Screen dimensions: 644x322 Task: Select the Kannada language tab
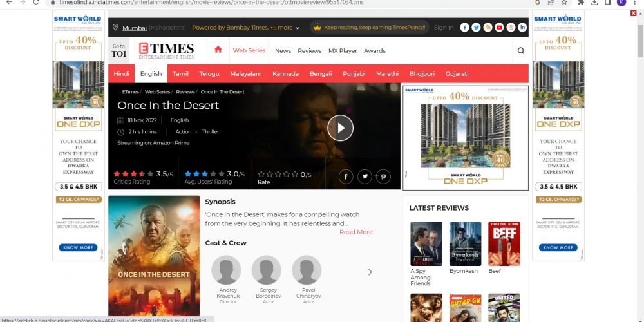tap(285, 74)
